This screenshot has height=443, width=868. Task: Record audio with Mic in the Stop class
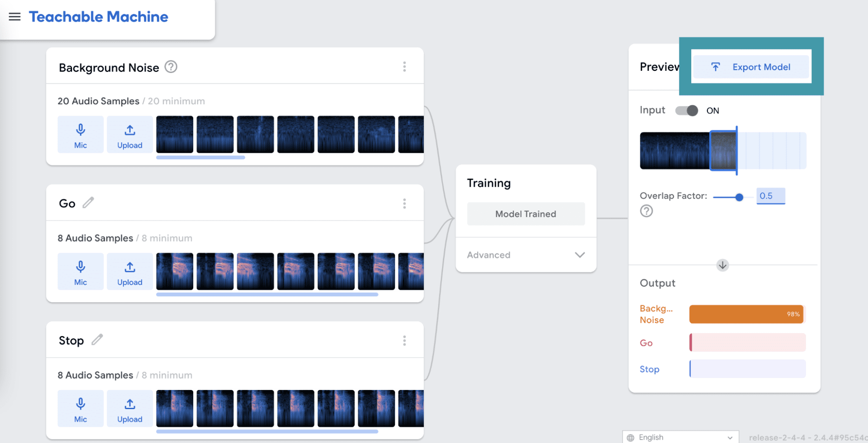pos(80,408)
